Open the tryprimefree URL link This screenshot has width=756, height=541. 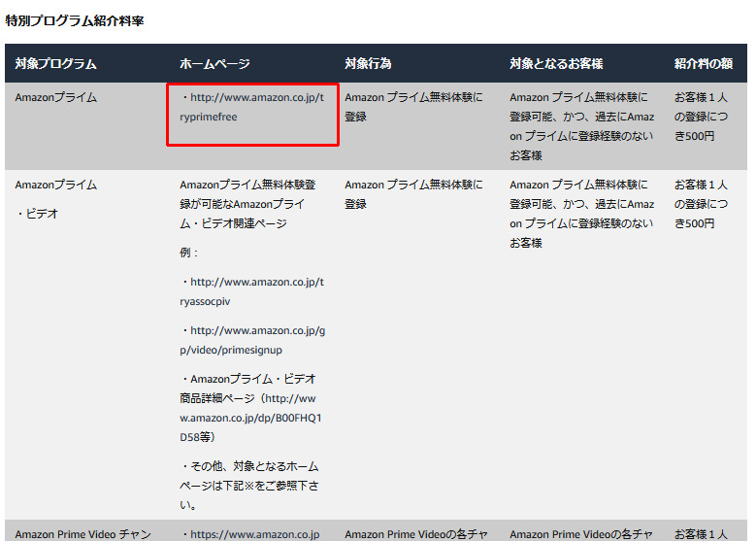[x=252, y=107]
